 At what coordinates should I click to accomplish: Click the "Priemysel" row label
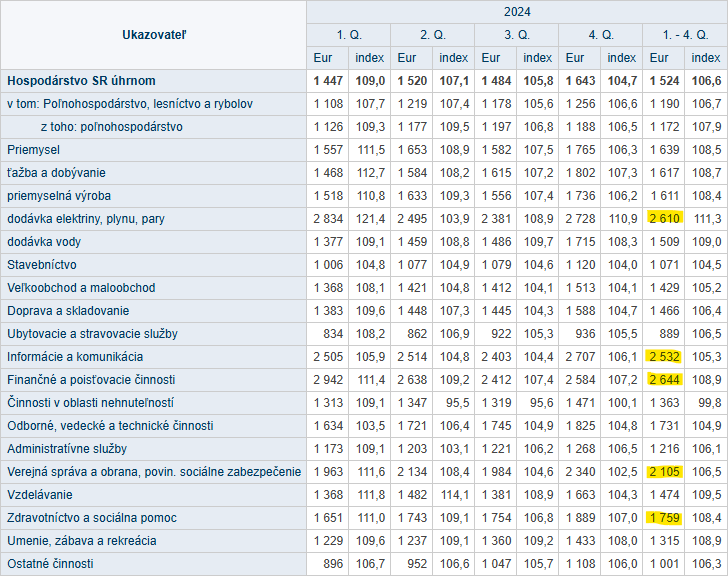[33, 150]
